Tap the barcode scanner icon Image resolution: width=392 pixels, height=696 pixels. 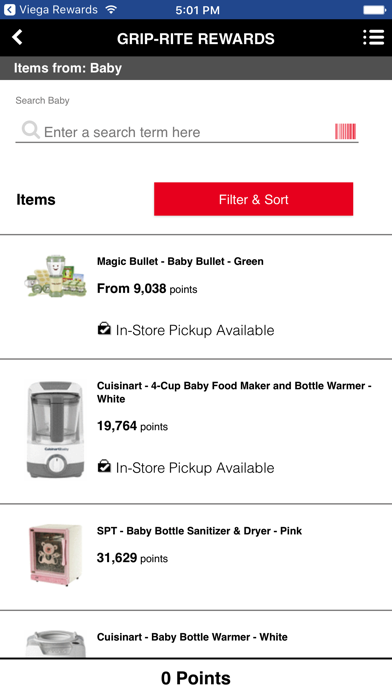click(345, 131)
